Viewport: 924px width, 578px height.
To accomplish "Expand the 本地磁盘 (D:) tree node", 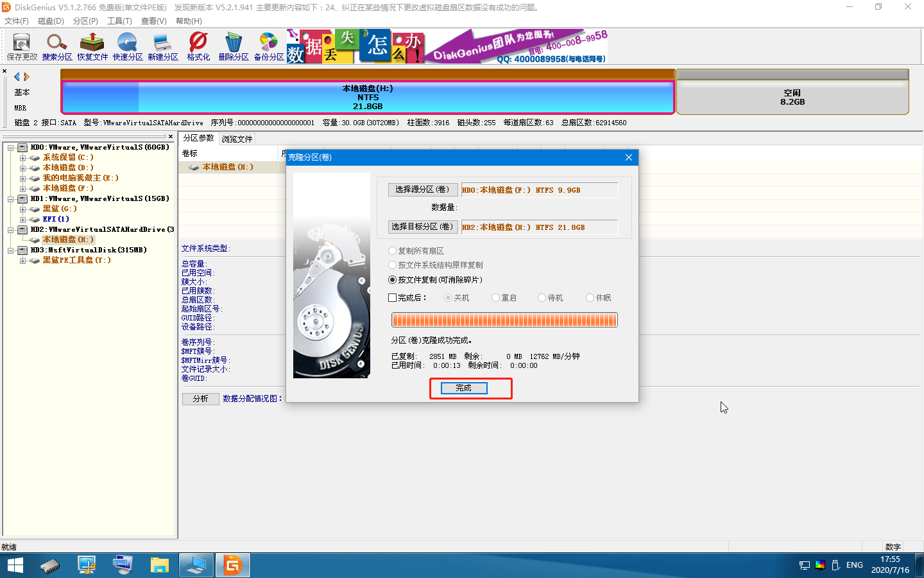I will click(x=22, y=168).
